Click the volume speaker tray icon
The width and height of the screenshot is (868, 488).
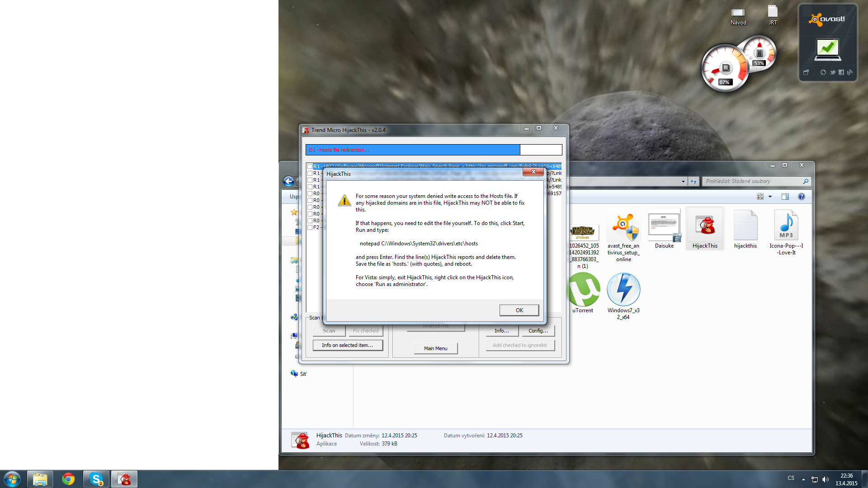pos(826,479)
